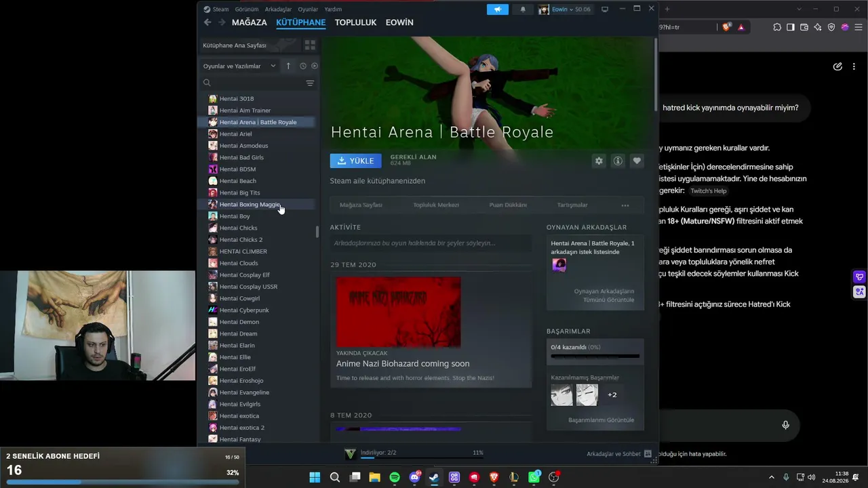
Task: Click the microphone icon in browser chat input
Action: [x=785, y=425]
